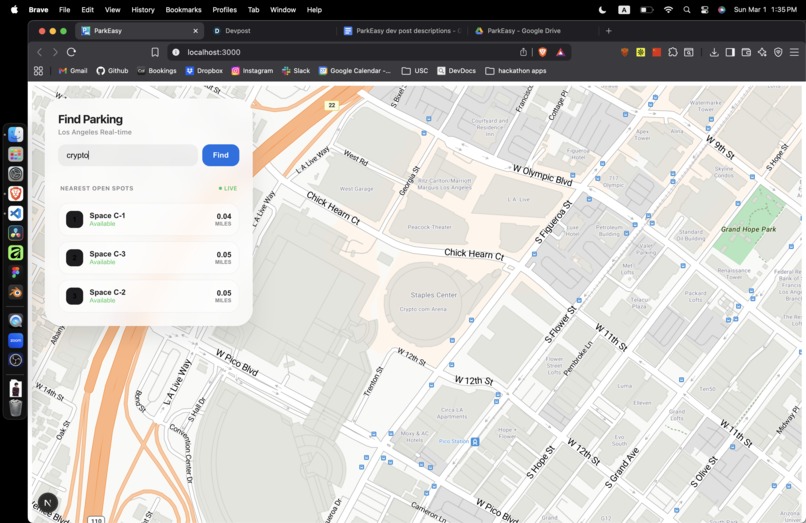Expand the USC bookmarks folder
Screen dimensions: 806x523
click(415, 71)
